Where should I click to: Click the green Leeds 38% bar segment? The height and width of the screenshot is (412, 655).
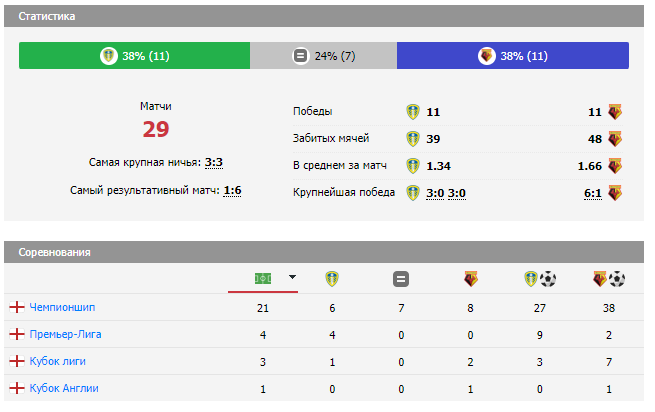pyautogui.click(x=134, y=56)
